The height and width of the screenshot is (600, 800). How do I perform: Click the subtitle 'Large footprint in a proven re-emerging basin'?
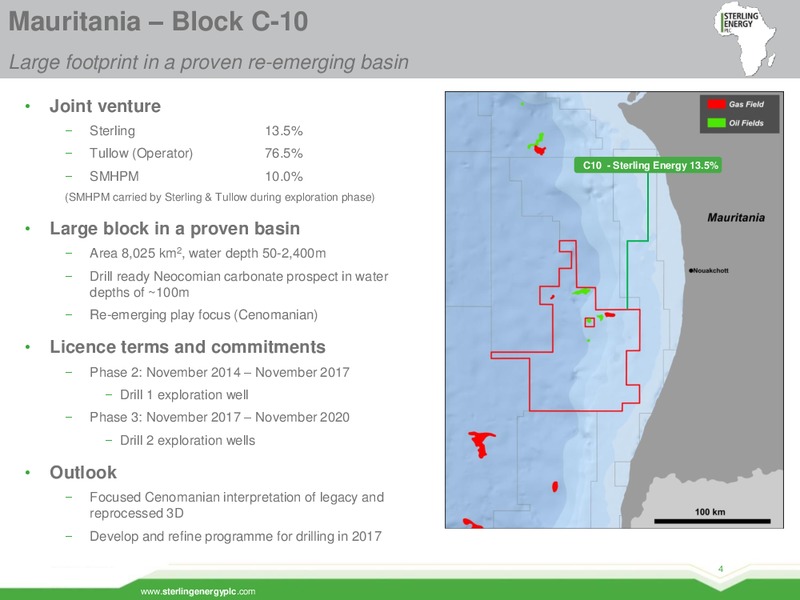[x=209, y=62]
